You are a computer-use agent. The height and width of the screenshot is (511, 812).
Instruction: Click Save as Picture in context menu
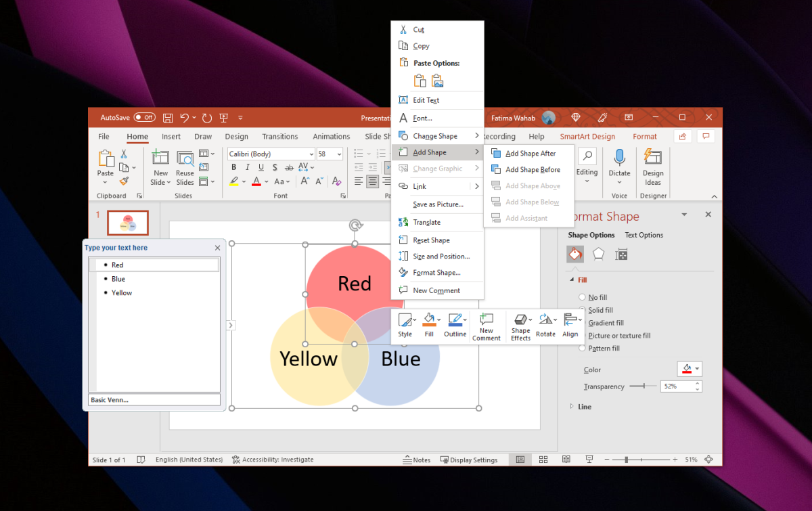coord(438,204)
